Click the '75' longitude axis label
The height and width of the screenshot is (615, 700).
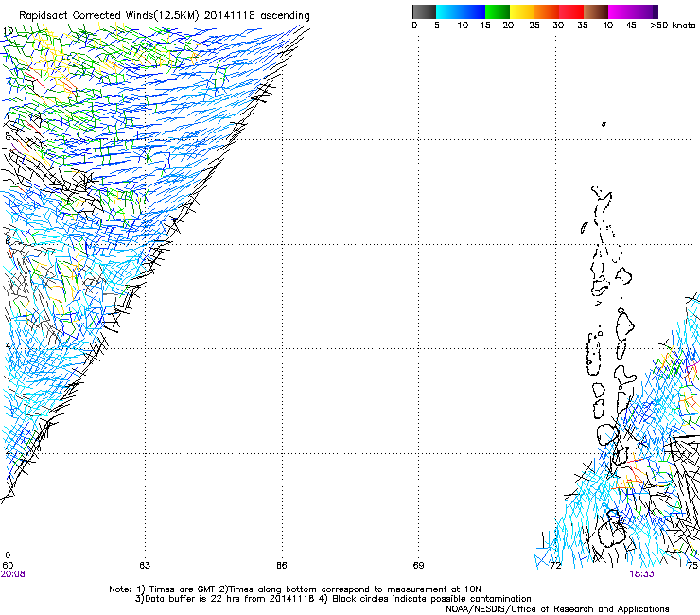[692, 566]
